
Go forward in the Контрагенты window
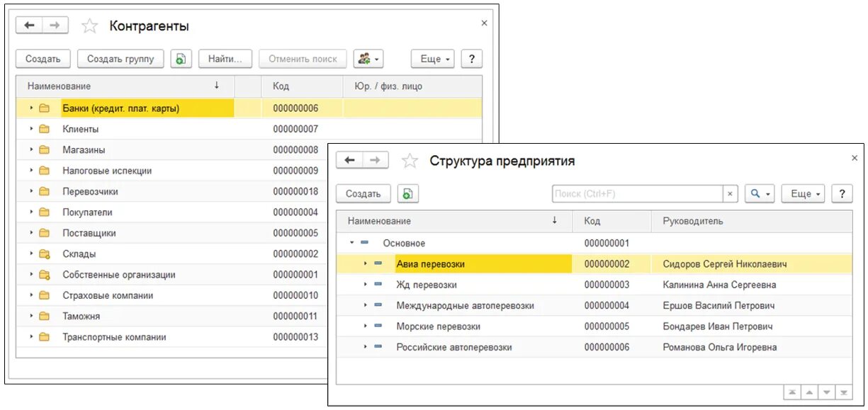55,25
